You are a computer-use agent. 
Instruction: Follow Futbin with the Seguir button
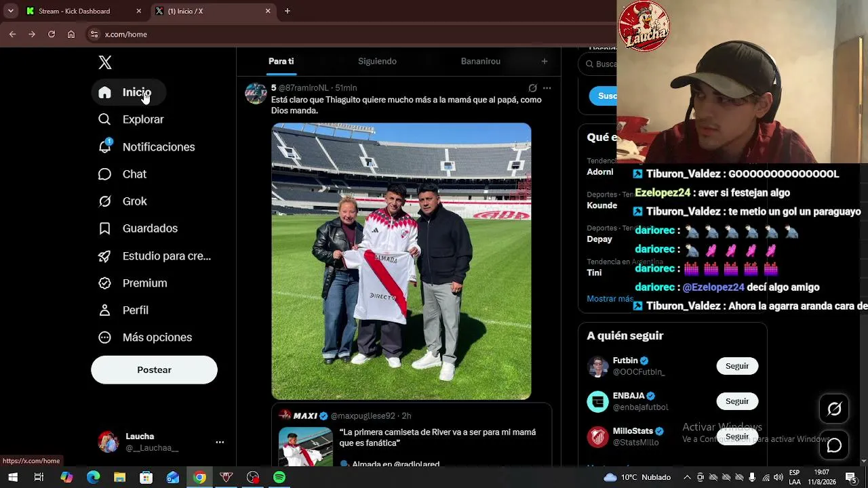click(x=737, y=366)
